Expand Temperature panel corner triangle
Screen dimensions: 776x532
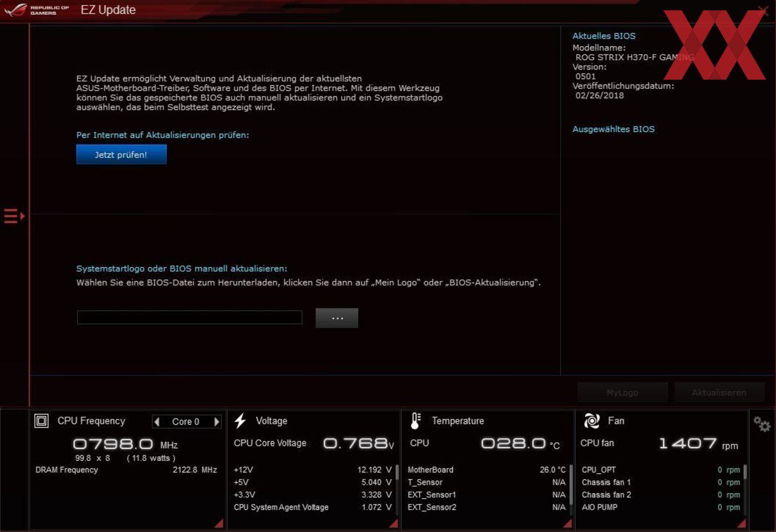click(x=568, y=523)
